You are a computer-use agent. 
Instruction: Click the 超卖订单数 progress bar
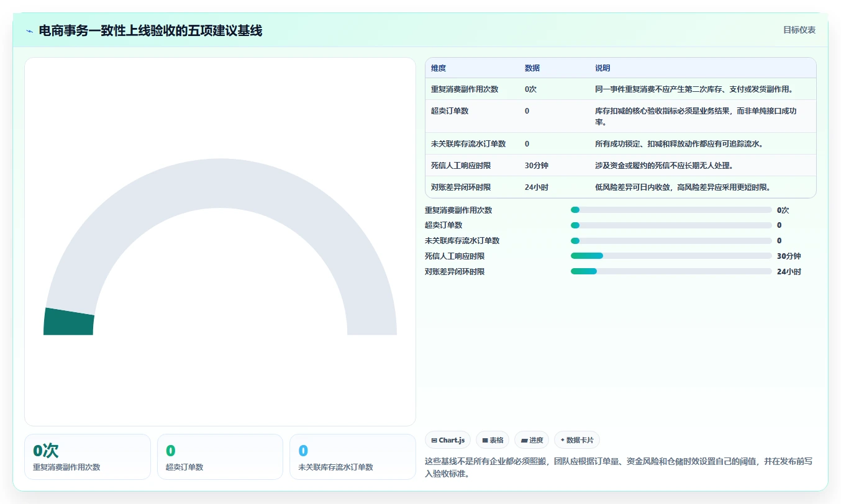(671, 225)
